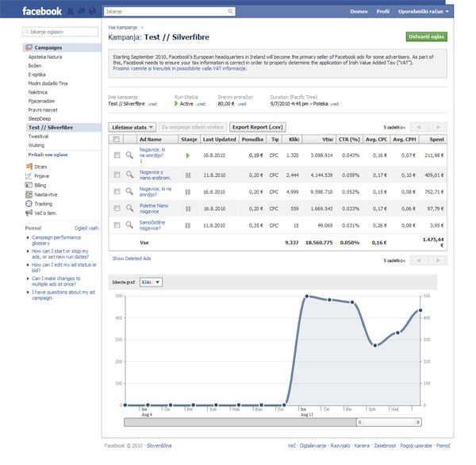Open the Več o tem megaphone icon
Viewport: 476px width, 465px height.
(x=29, y=213)
